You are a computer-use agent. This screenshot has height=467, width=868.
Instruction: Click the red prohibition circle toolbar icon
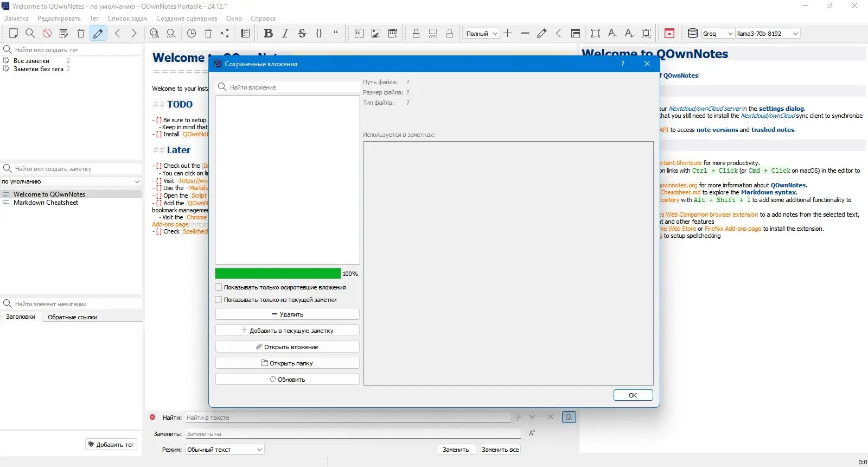(47, 33)
